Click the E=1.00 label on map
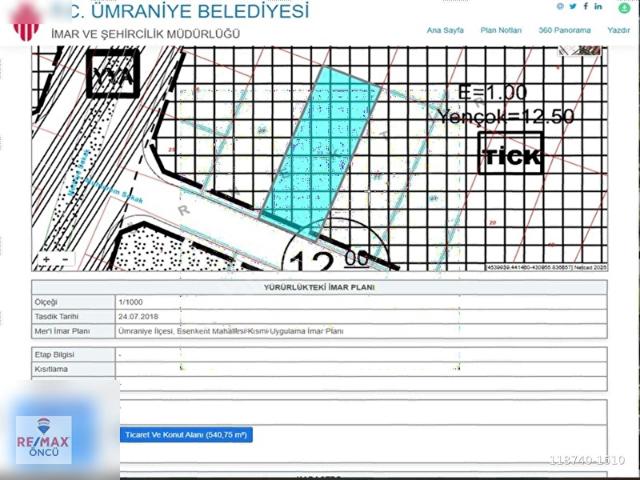Screen dimensions: 640x480 (x=492, y=93)
